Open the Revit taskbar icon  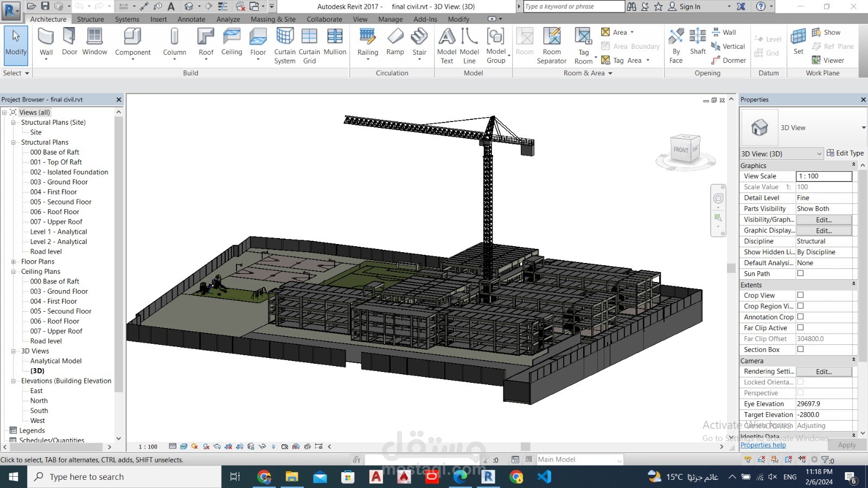[x=488, y=477]
